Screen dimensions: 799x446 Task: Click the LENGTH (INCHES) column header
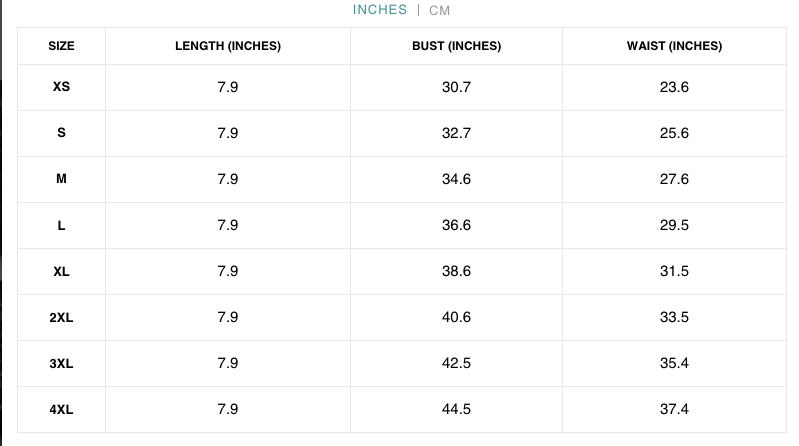point(228,46)
